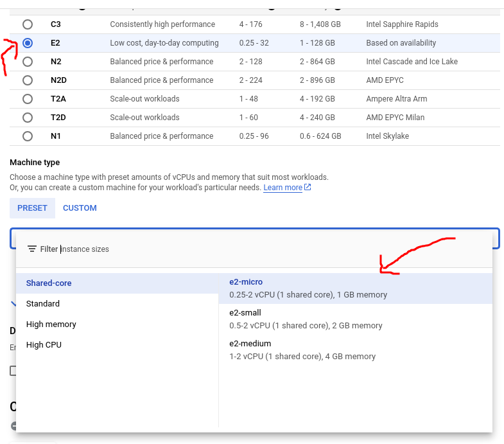This screenshot has width=504, height=444.
Task: Choose the N2 series radio button
Action: point(28,62)
